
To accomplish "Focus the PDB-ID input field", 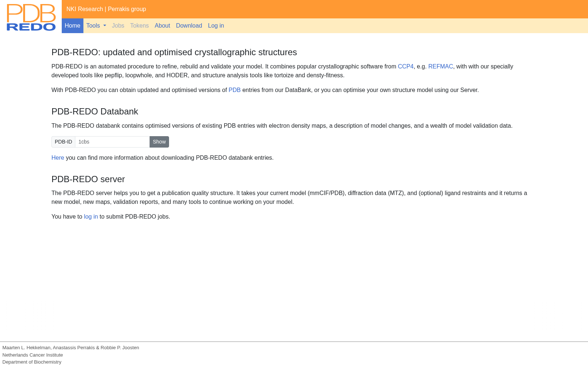I will (112, 142).
